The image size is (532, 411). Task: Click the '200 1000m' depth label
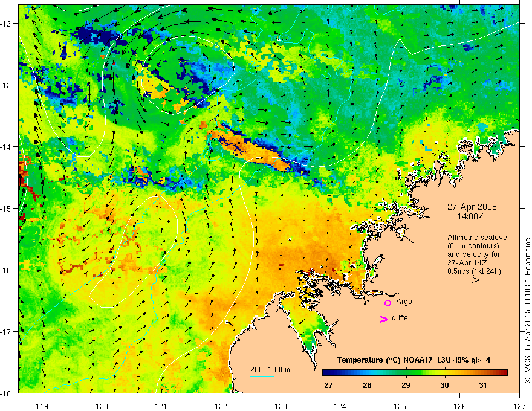270,370
